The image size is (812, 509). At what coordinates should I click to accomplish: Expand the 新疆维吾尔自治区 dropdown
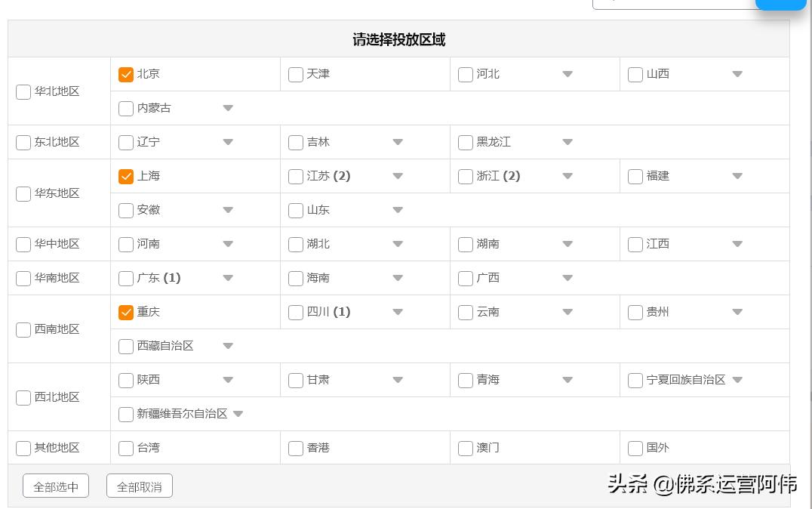pyautogui.click(x=238, y=414)
